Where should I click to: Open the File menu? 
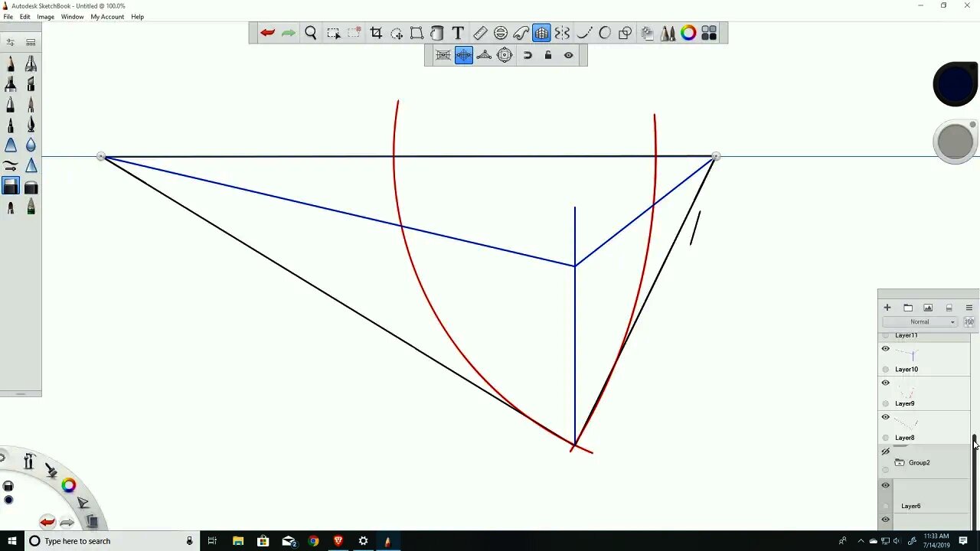click(x=8, y=17)
